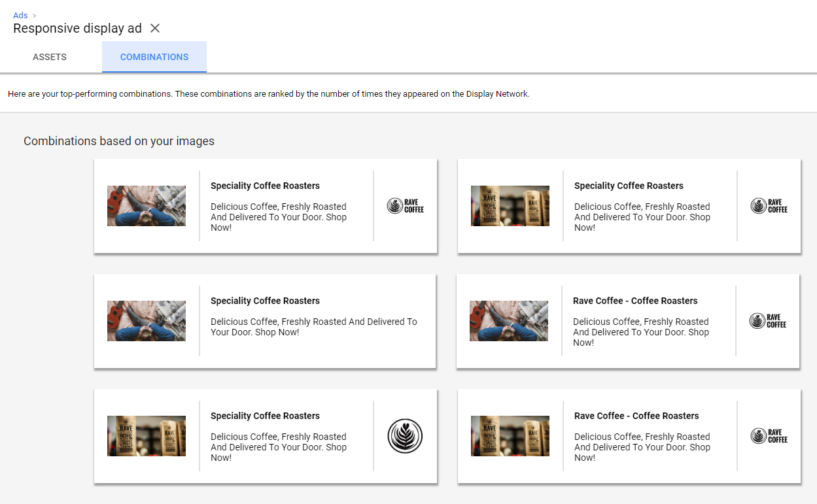817x504 pixels.
Task: Click the 'Here are your top-performing combinations' text
Action: [268, 94]
